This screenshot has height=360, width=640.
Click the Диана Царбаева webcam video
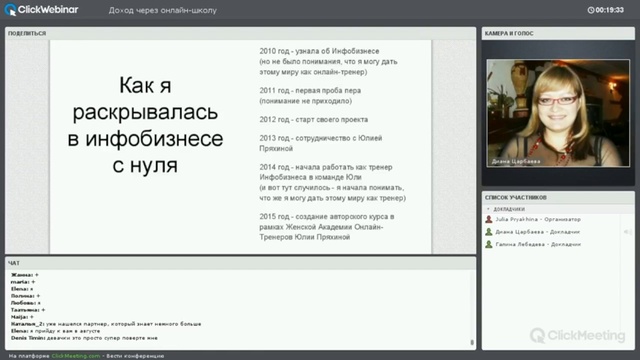(558, 113)
